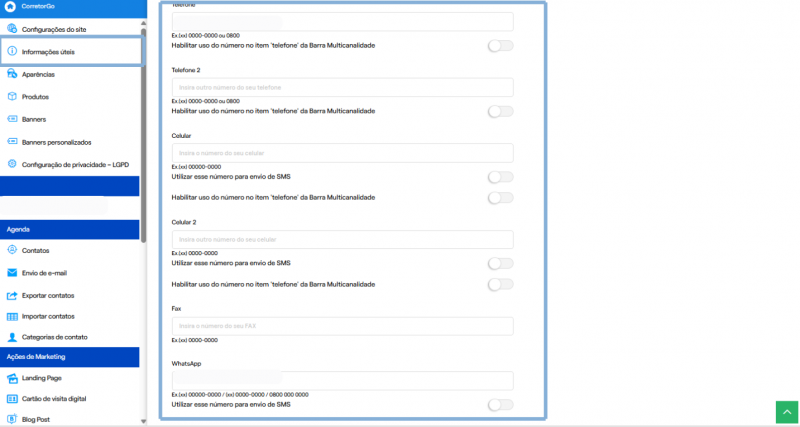Image resolution: width=800 pixels, height=427 pixels.
Task: Click the hint text below the WhatsApp field
Action: pos(240,395)
